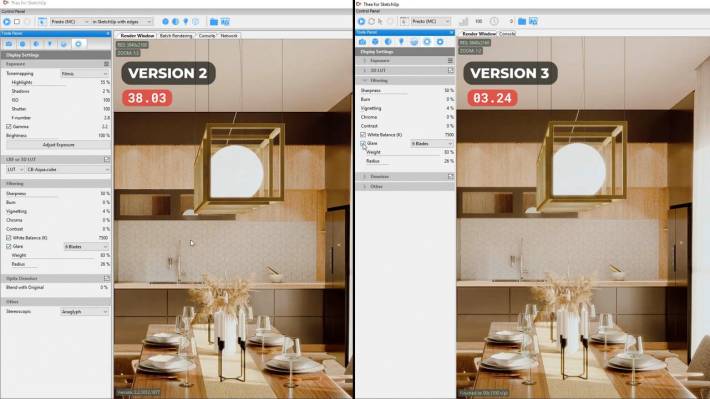Select display settings icon in left tools panel
The image size is (710, 399).
pyautogui.click(x=78, y=44)
